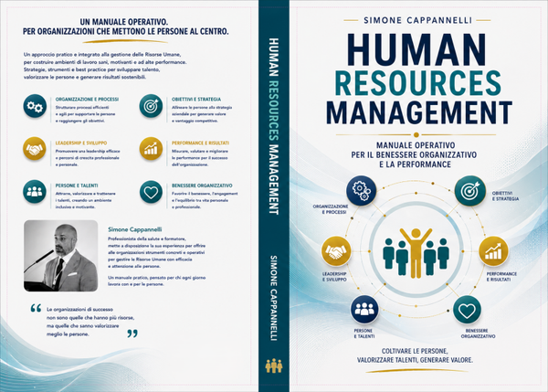This screenshot has width=548, height=392.
Task: Click the heading 'UN MANUALE OPERATIVO.'
Action: click(124, 22)
